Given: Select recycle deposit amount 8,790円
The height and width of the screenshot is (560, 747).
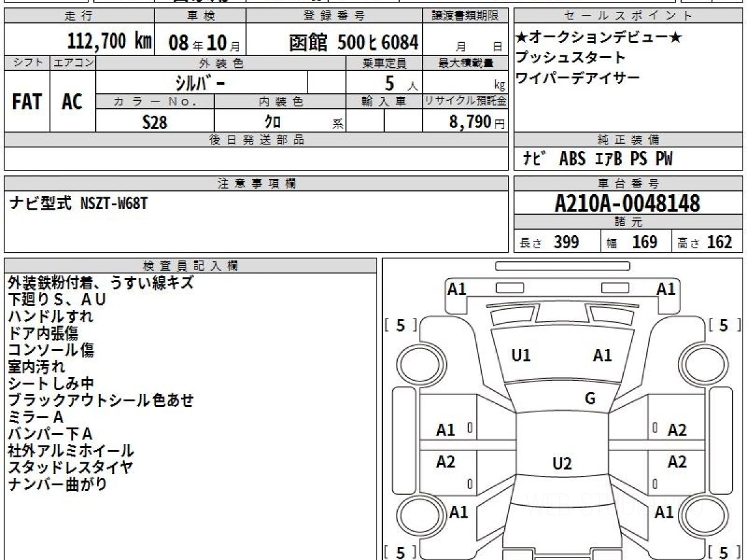Looking at the screenshot, I should [477, 122].
